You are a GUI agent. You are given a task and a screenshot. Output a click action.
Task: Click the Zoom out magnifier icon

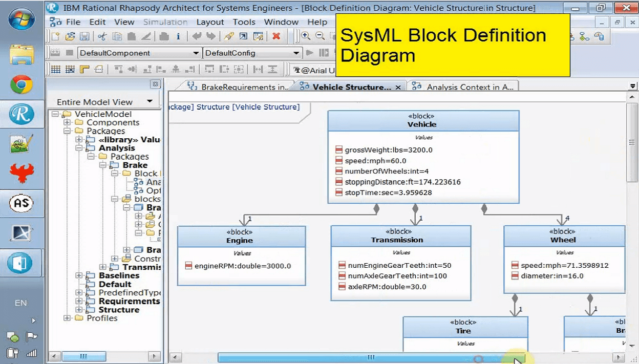(x=321, y=36)
